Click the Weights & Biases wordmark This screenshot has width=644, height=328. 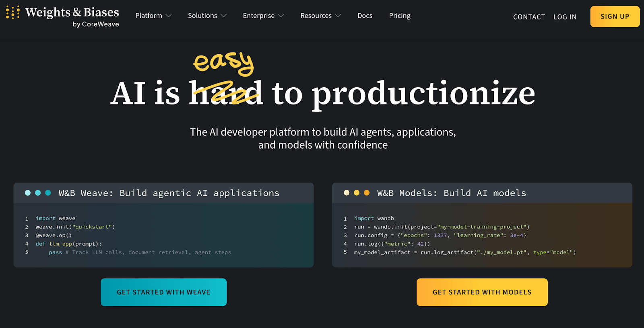click(x=72, y=12)
